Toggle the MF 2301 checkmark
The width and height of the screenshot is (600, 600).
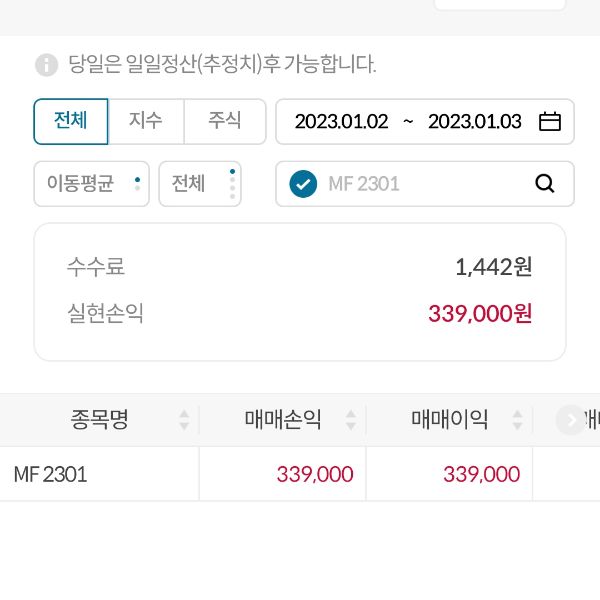[x=303, y=184]
